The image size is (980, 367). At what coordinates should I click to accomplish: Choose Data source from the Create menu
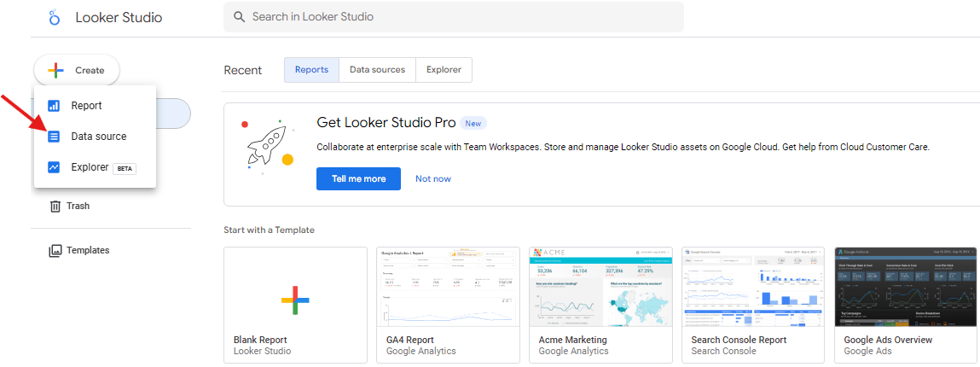[x=95, y=137]
